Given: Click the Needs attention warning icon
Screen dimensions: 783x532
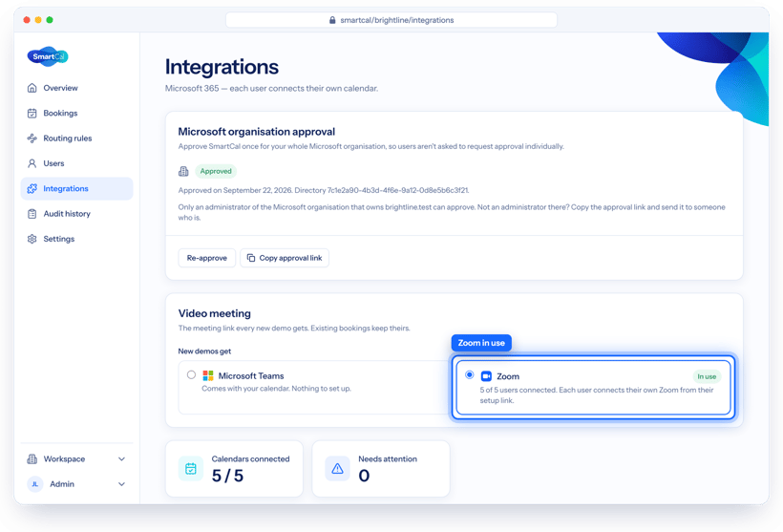Looking at the screenshot, I should tap(338, 469).
